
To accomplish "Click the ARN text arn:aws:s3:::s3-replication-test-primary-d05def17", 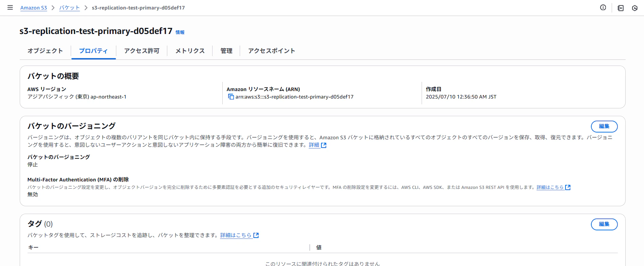I will pyautogui.click(x=294, y=97).
